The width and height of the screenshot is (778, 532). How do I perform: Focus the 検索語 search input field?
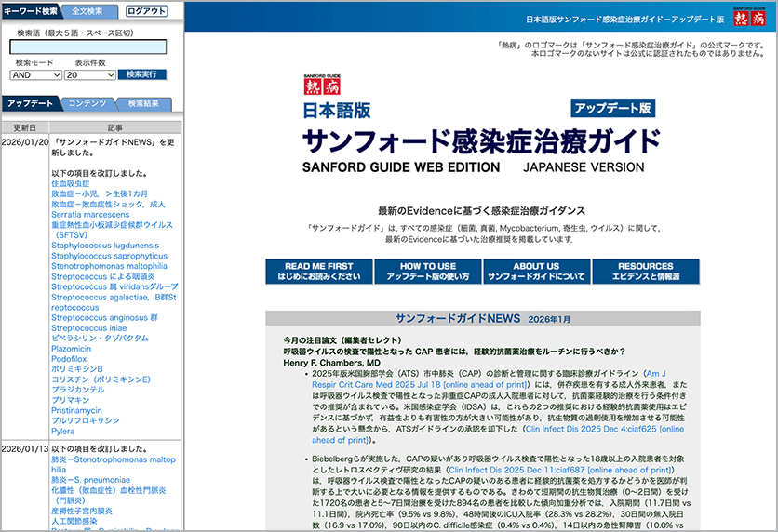88,47
